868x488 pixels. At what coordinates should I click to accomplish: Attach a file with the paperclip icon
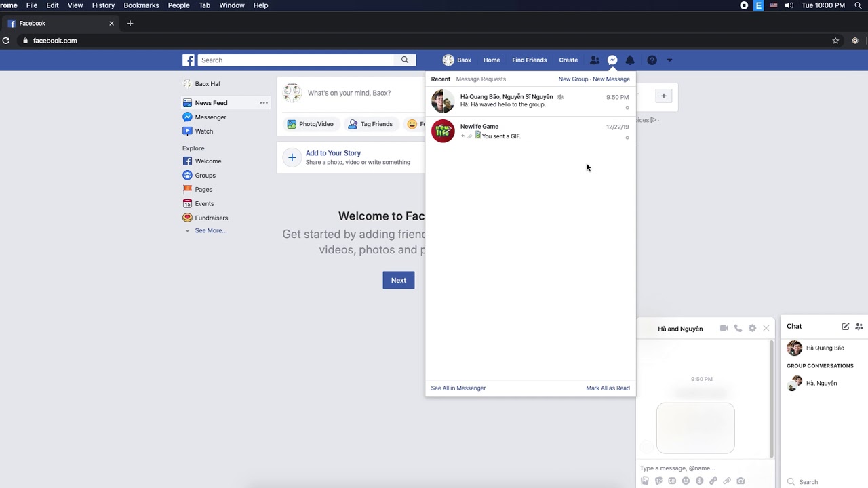click(x=727, y=481)
